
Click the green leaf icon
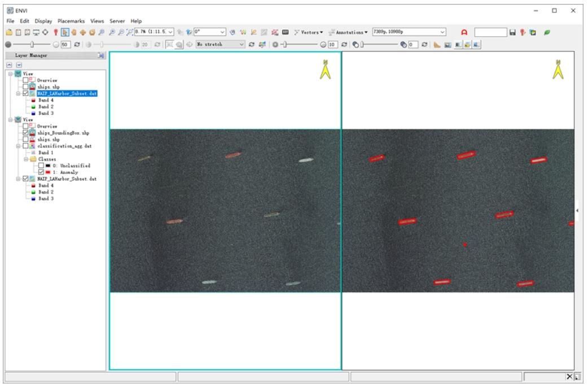[547, 32]
